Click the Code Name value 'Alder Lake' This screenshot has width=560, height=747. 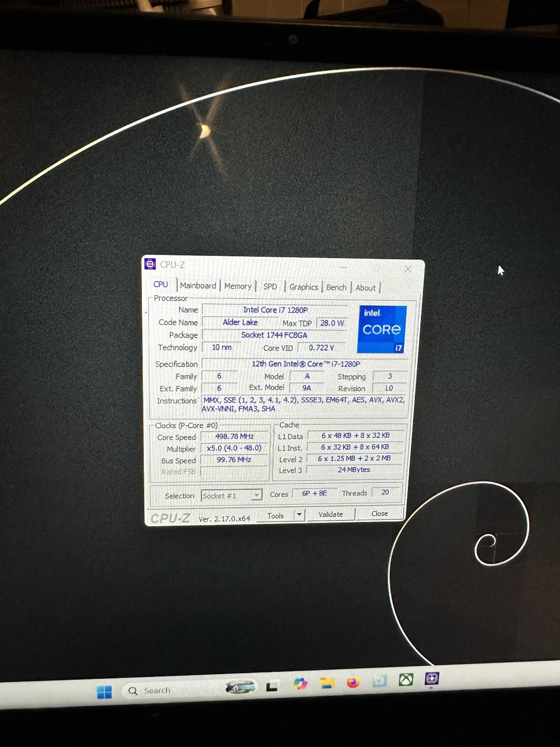pos(240,322)
